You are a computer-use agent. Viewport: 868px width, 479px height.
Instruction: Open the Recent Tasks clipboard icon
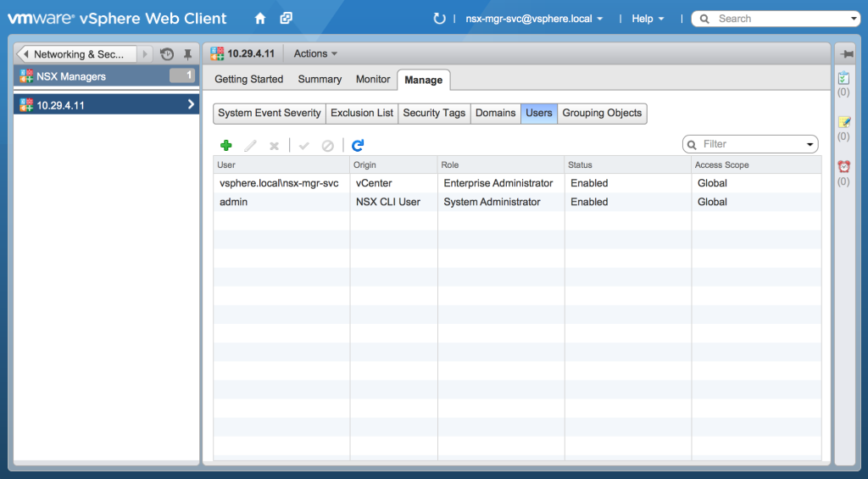coord(843,78)
